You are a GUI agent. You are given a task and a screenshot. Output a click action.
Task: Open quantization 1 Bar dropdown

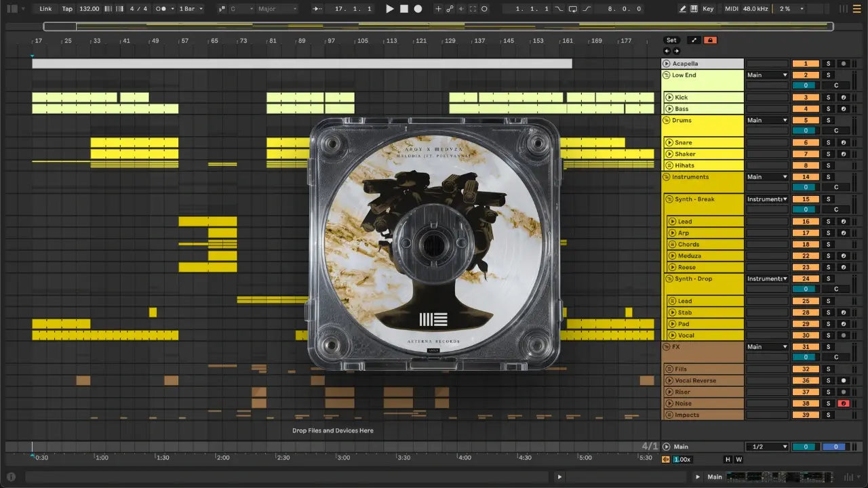[x=191, y=9]
